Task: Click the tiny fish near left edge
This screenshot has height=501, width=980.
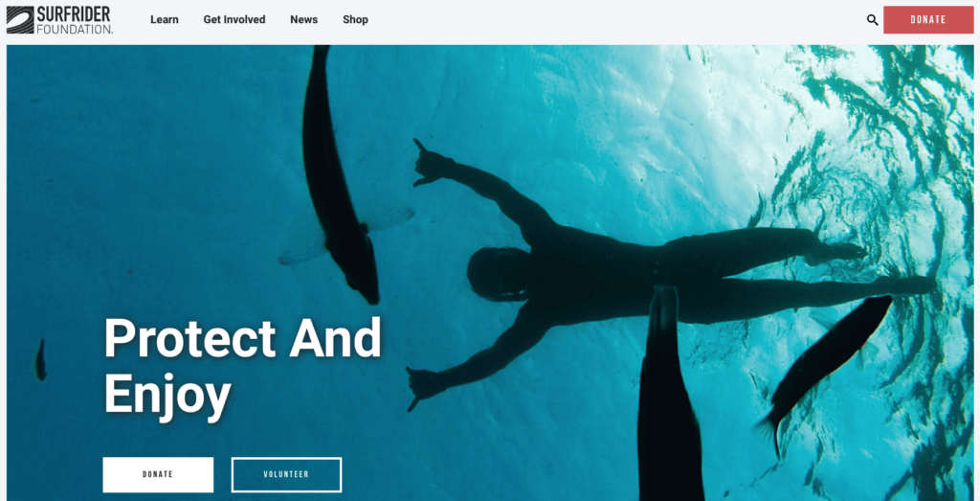Action: pos(40,359)
